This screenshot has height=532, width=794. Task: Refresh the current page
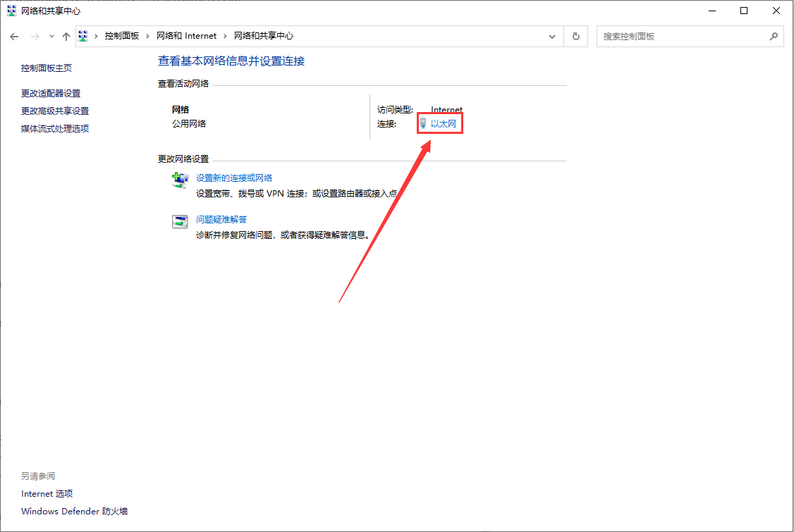[575, 37]
